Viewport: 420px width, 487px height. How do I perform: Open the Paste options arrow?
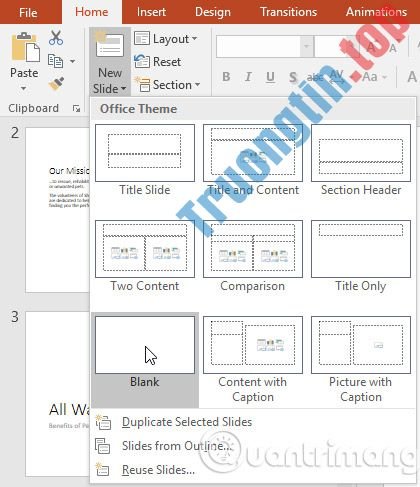click(23, 89)
